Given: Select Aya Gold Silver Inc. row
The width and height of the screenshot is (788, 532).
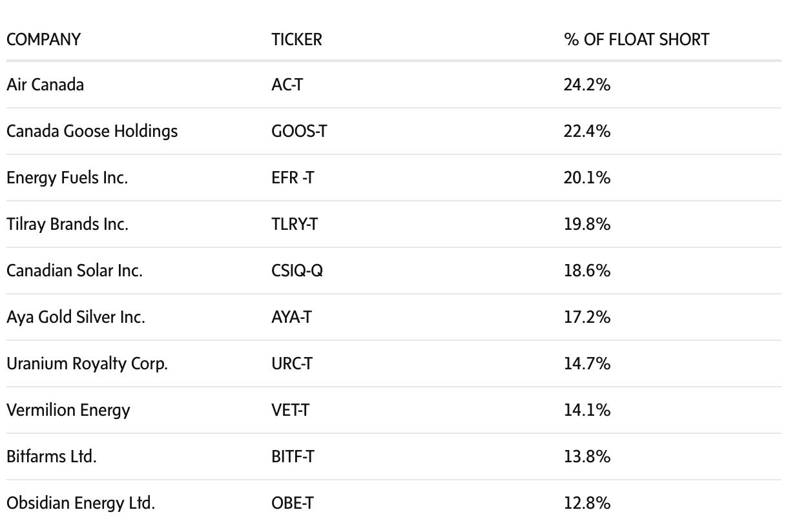Looking at the screenshot, I should [x=76, y=317].
